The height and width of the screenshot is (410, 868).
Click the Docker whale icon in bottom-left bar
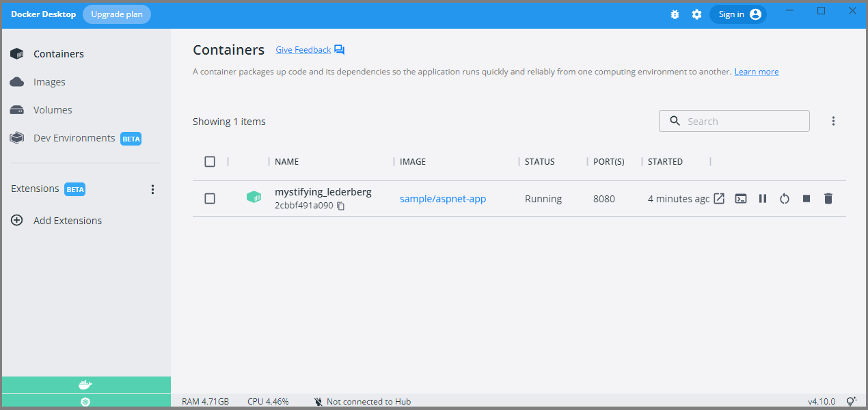(85, 385)
